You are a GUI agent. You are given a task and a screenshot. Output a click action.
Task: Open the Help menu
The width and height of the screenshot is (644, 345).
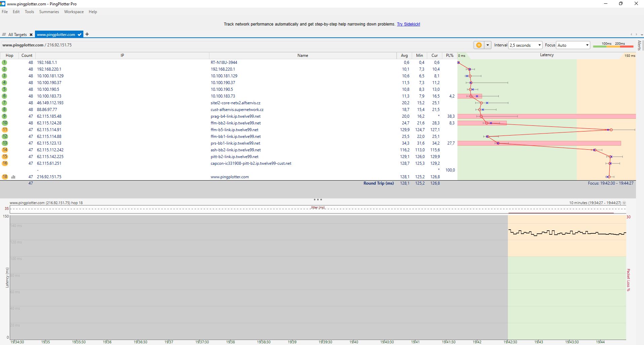pyautogui.click(x=93, y=12)
